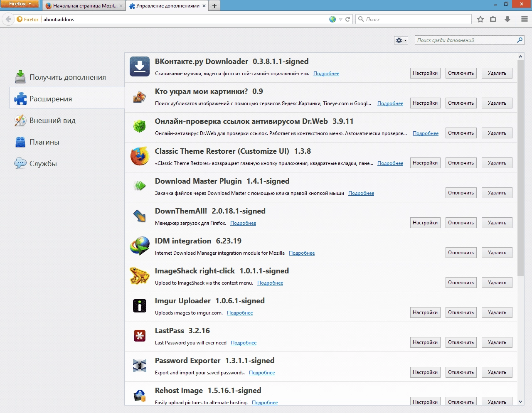Image resolution: width=532 pixels, height=413 pixels.
Task: Click the extensions list vertical scrollbar thumb
Action: [x=521, y=168]
